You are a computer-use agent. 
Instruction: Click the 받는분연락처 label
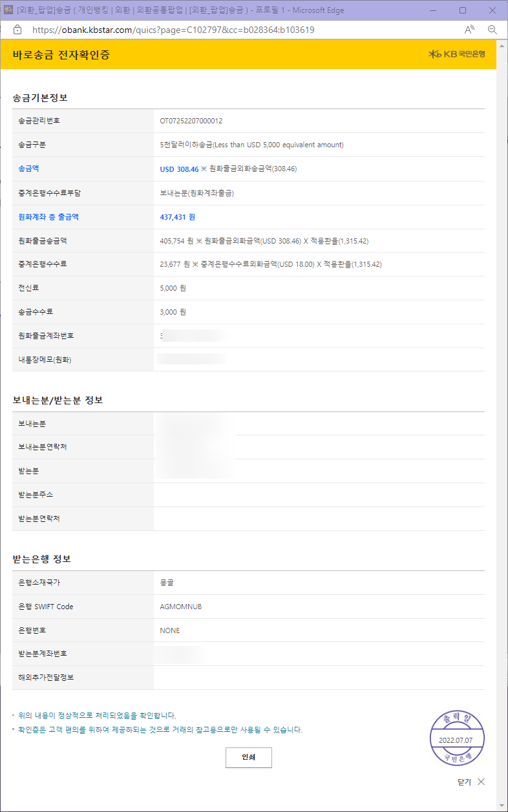tap(39, 519)
